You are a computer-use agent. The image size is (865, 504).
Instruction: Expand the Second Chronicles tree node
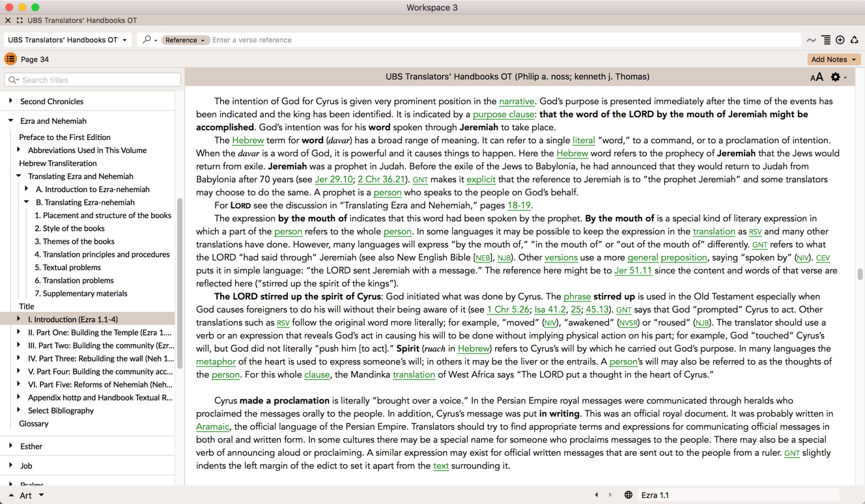(10, 101)
